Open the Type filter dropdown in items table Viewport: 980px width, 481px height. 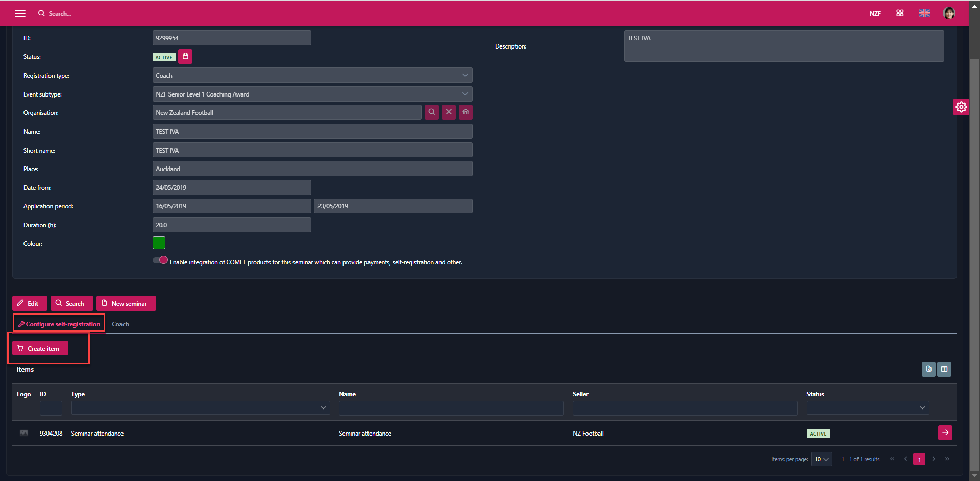(201, 407)
